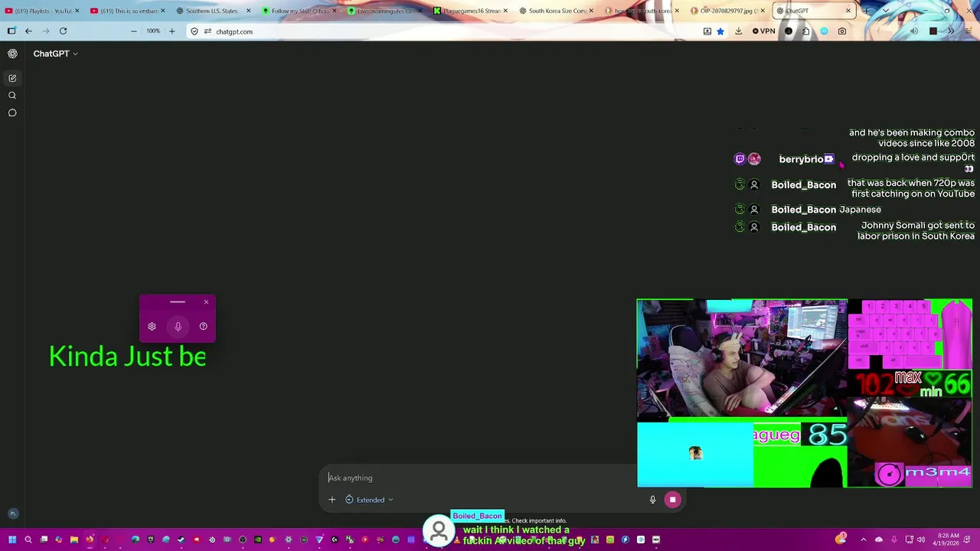Click the user profile avatar at bottom left

click(x=12, y=514)
